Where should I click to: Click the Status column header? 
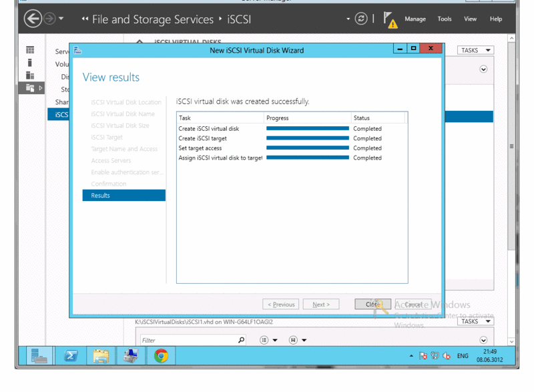(x=378, y=118)
